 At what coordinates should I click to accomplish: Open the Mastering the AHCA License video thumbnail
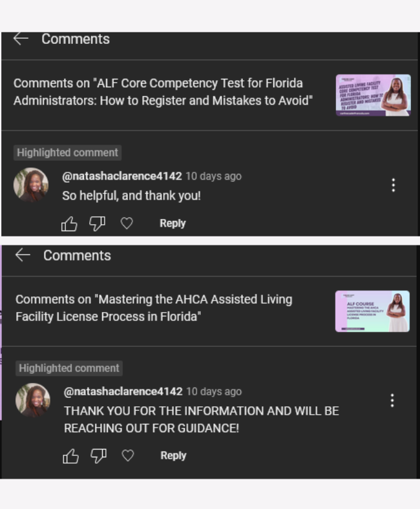pos(372,311)
